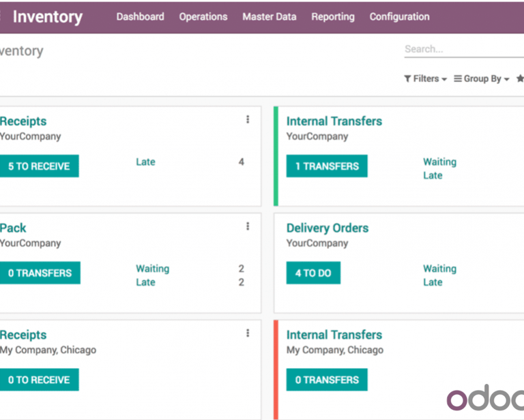Open the Delivery Orders card title

click(327, 228)
